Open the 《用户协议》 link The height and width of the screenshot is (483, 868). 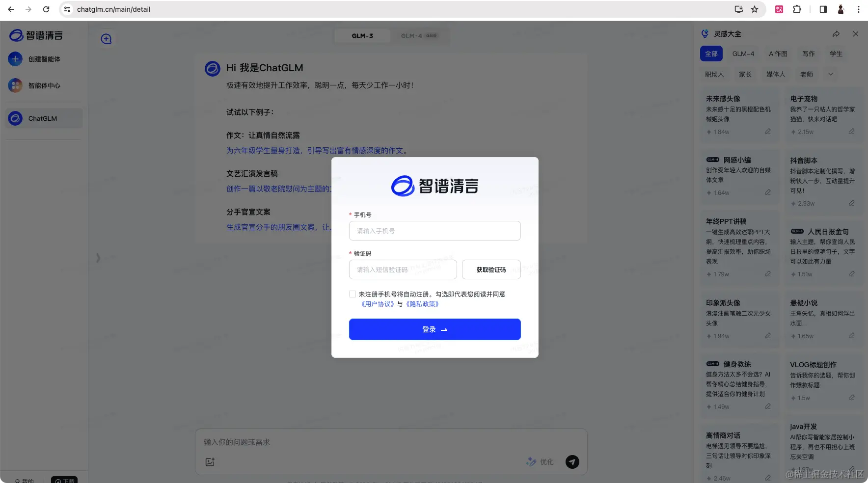pyautogui.click(x=378, y=304)
